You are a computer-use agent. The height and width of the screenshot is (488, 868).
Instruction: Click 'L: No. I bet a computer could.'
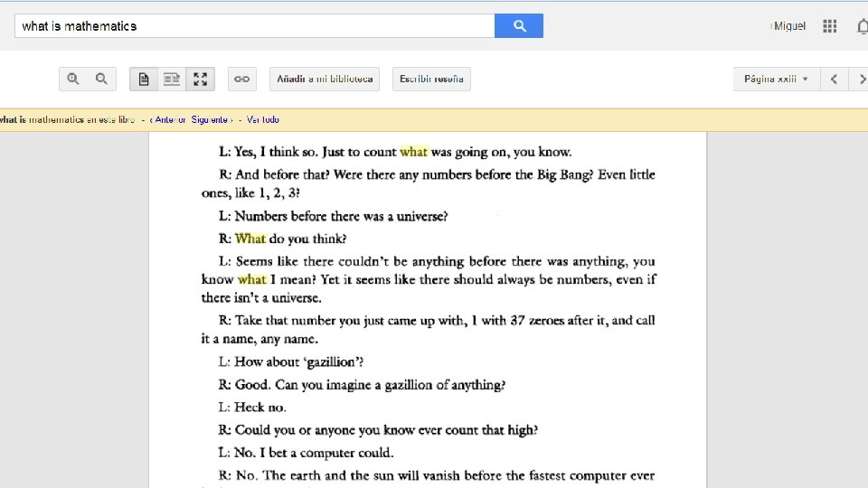click(306, 453)
